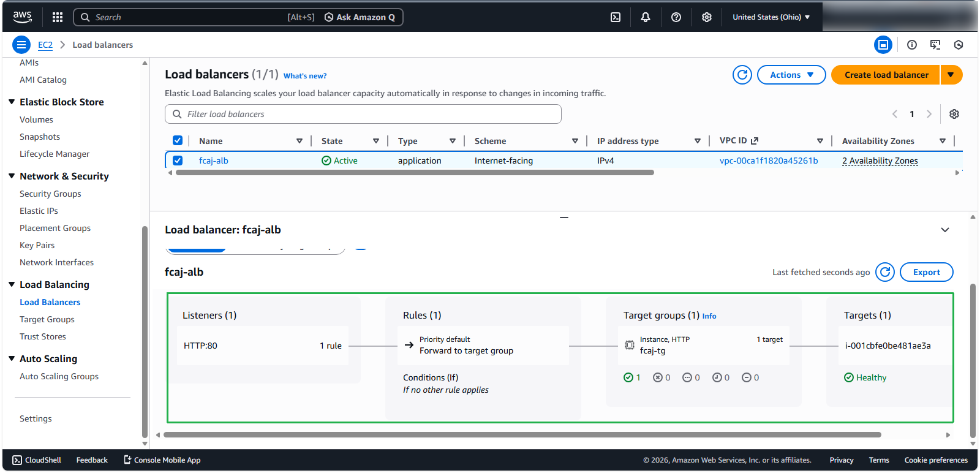Open the Actions dropdown

click(791, 75)
